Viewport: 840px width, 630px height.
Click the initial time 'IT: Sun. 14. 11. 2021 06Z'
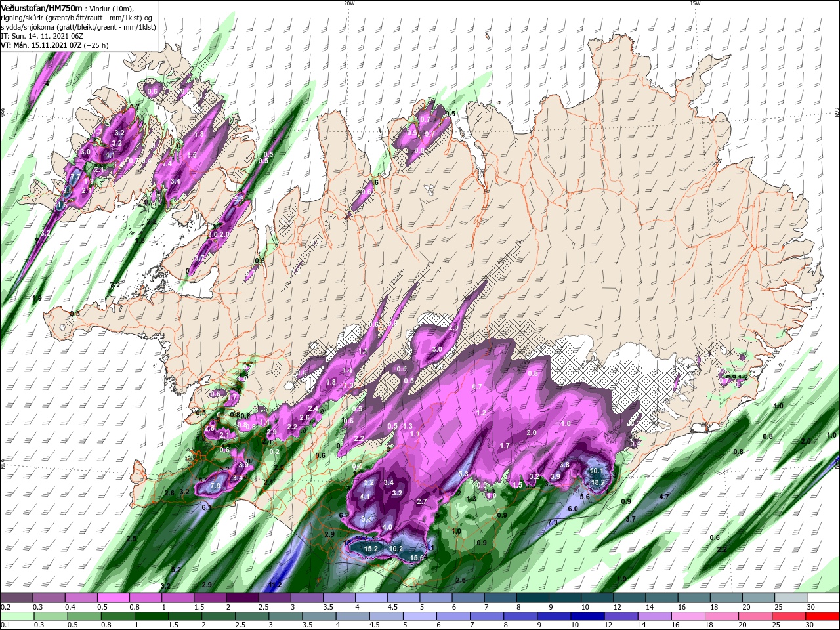41,36
